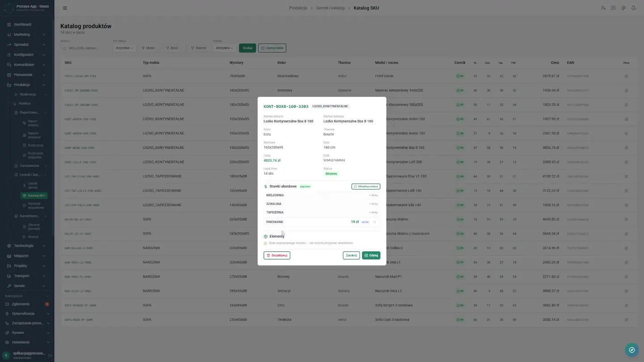Open Cennik akordu in sidebar
This screenshot has height=362, width=644.
coord(34,185)
